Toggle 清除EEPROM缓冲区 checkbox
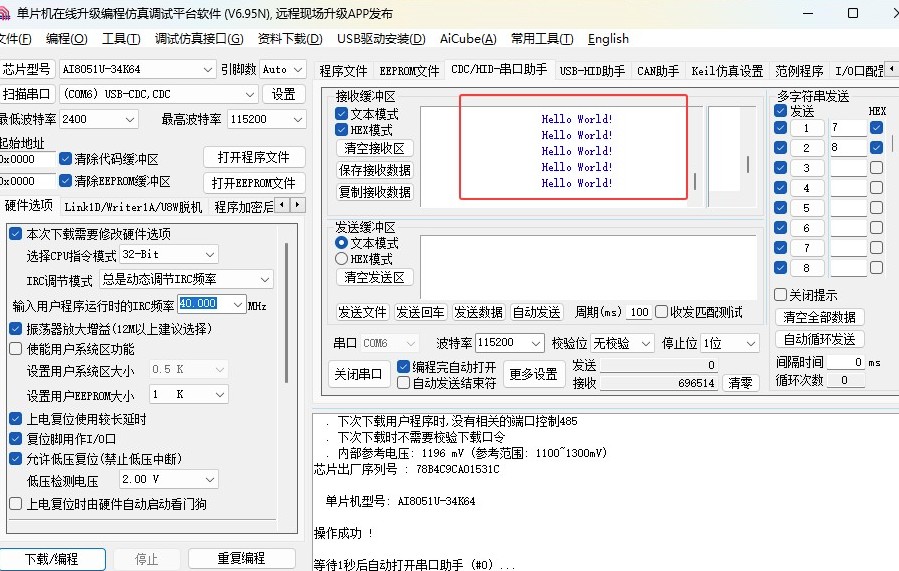Viewport: 899px width, 571px height. [65, 181]
